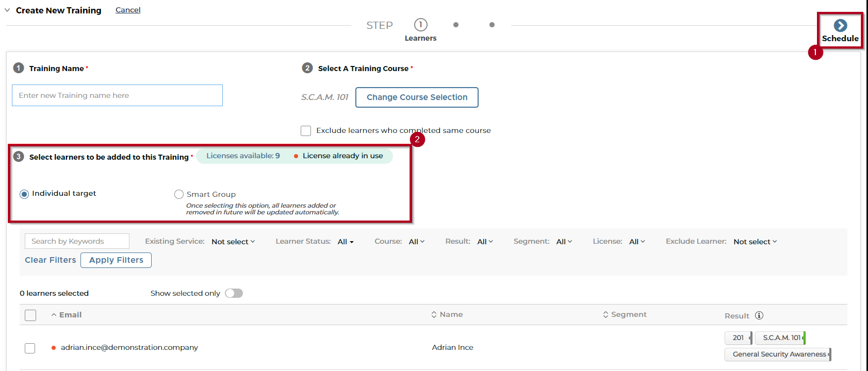Viewport: 868px width, 371px height.
Task: Sort learners by Segment column
Action: (x=625, y=314)
